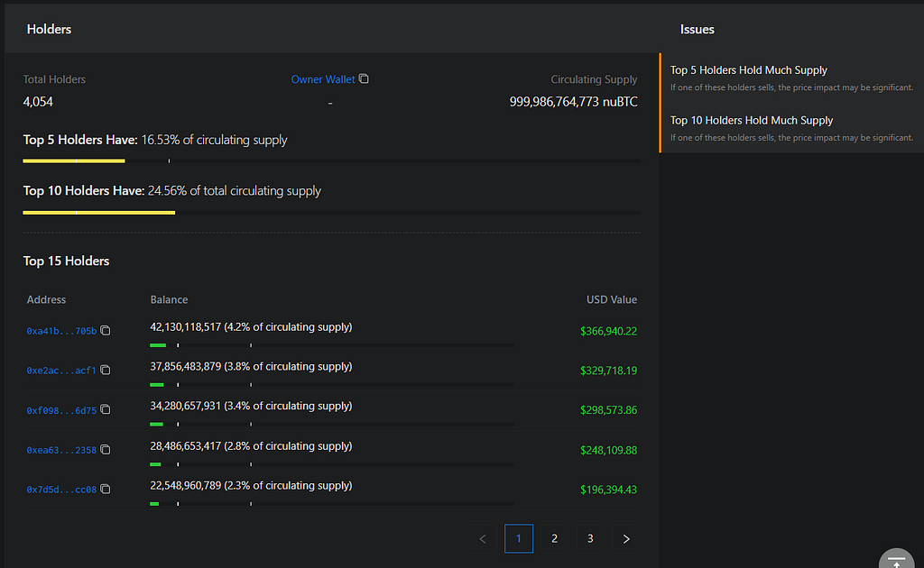
Task: Go to holders page 2
Action: click(555, 538)
